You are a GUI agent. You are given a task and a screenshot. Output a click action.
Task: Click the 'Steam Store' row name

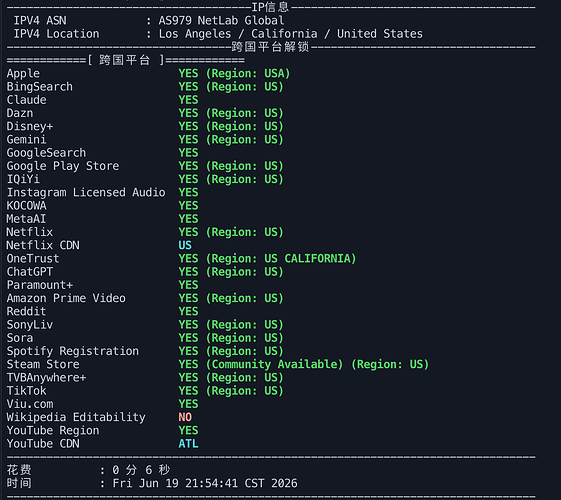point(43,364)
